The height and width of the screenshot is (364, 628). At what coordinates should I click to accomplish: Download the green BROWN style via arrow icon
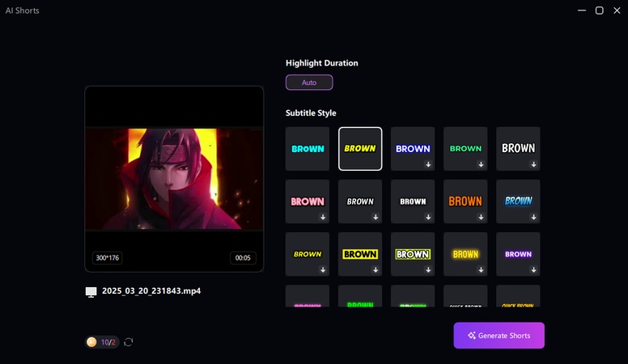tap(481, 164)
